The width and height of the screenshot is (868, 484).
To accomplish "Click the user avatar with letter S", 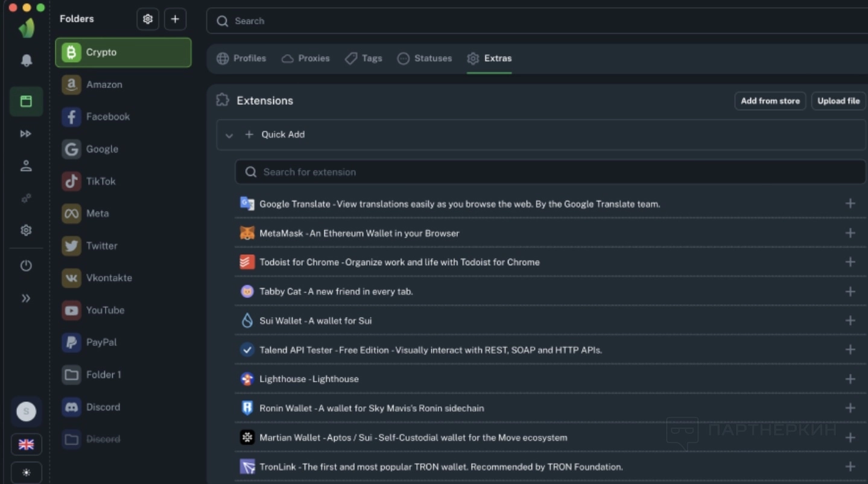I will point(26,412).
